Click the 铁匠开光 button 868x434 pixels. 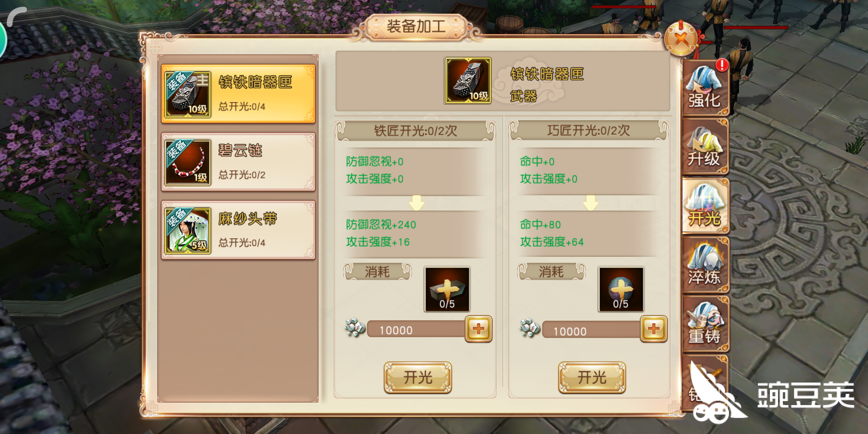(x=418, y=377)
